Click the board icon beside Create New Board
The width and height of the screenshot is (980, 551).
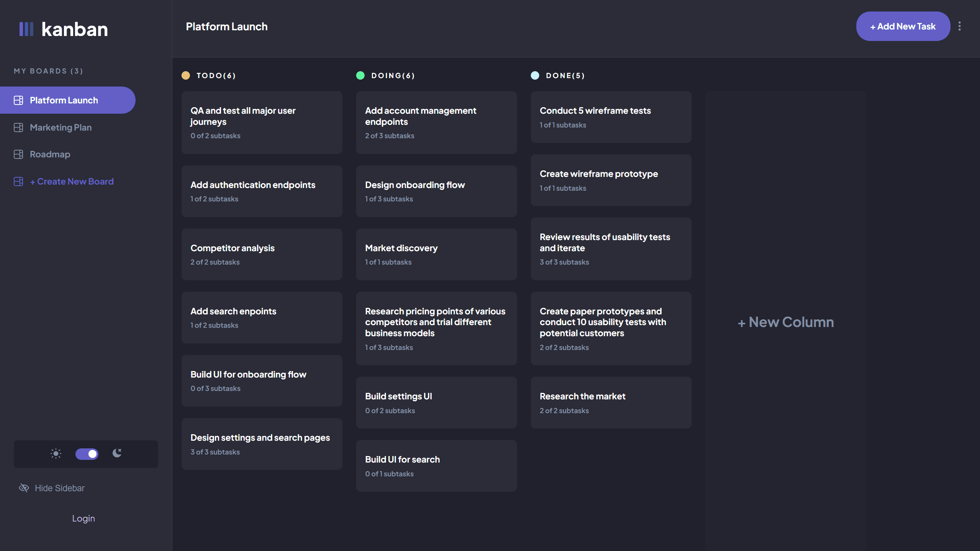coord(18,181)
